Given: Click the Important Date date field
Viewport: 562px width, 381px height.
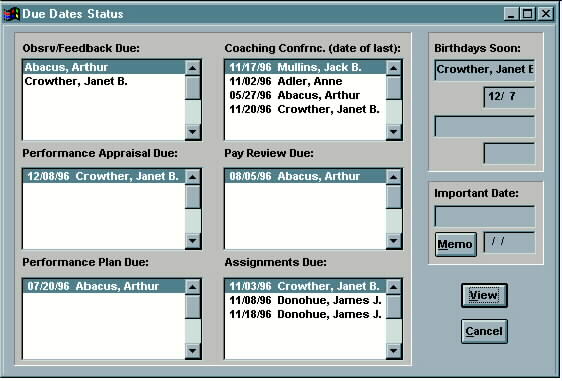Looking at the screenshot, I should coord(509,243).
